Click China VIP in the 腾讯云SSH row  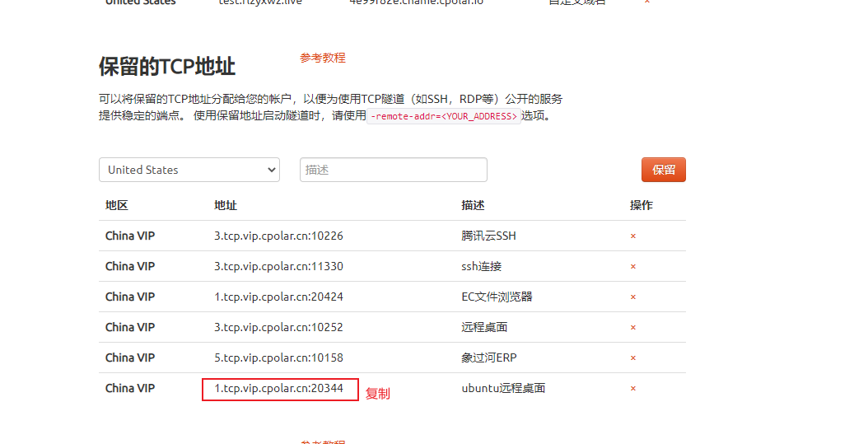pos(130,236)
